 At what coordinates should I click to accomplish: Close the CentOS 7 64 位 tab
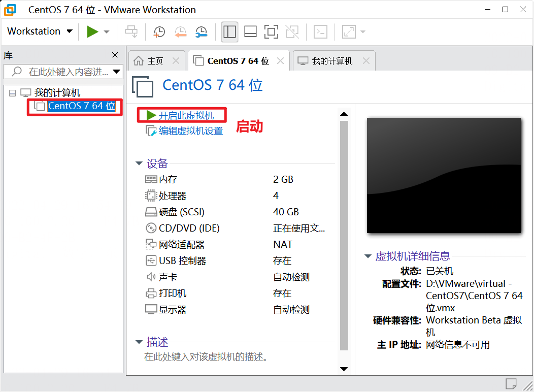pos(280,61)
